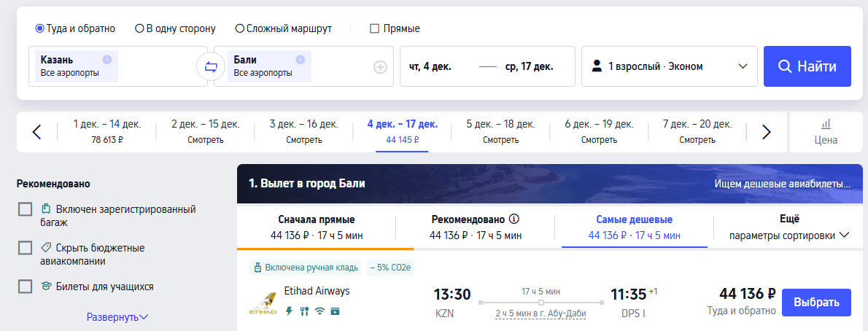This screenshot has height=331, width=868.
Task: Expand filters with Развернуть
Action: [117, 317]
